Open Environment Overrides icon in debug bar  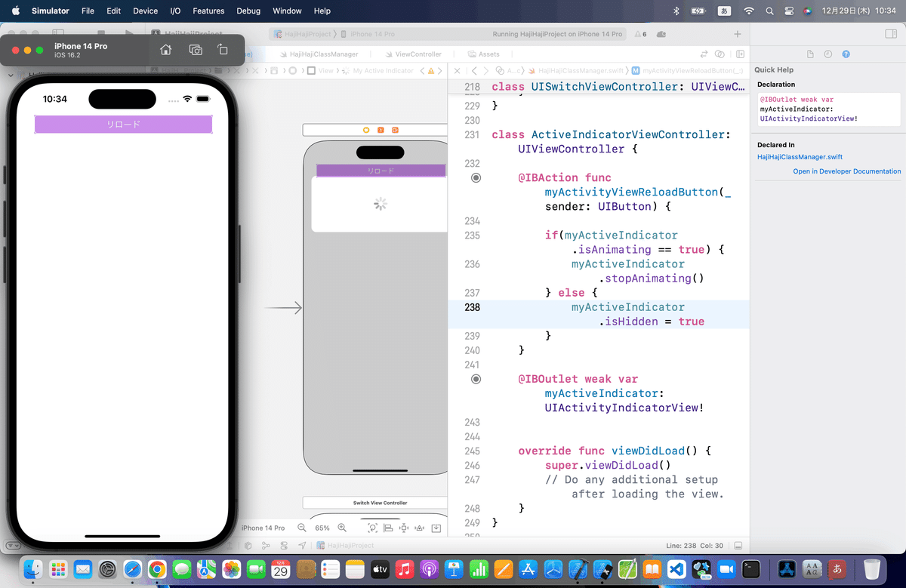pyautogui.click(x=284, y=546)
